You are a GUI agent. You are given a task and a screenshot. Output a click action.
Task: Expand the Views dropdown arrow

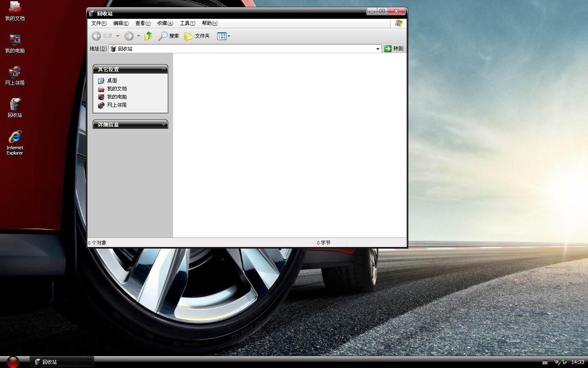(229, 36)
